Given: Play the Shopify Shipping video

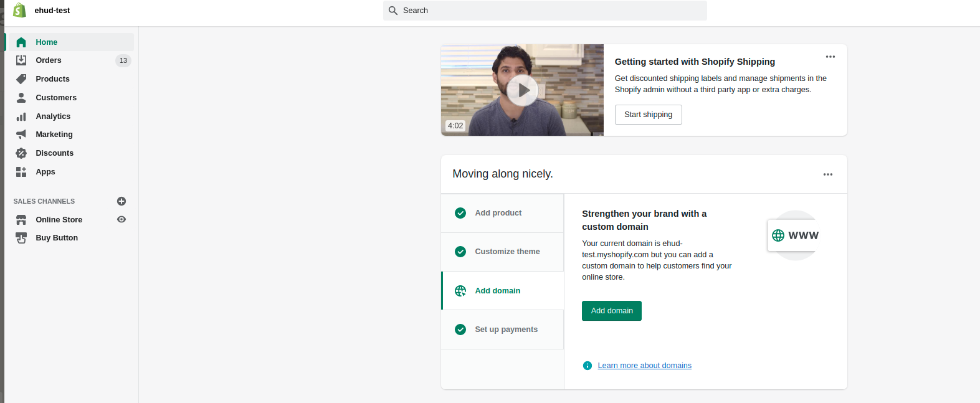Looking at the screenshot, I should coord(522,90).
